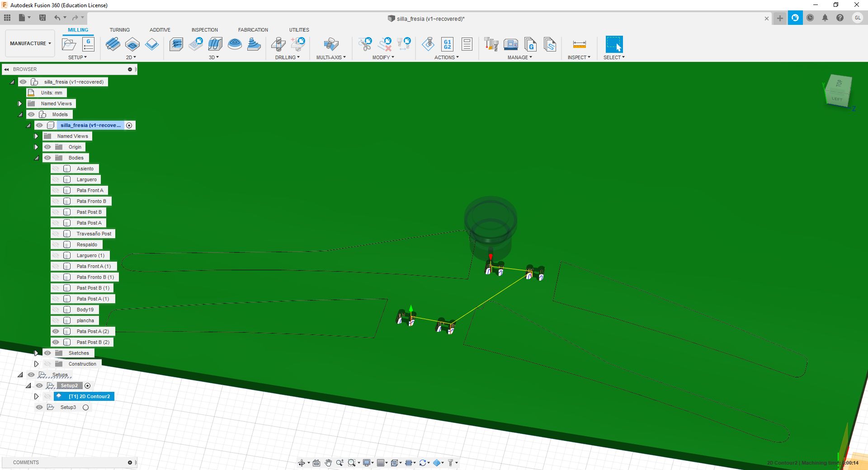Select the 2D Adaptive Clearing tool
Screen dimensions: 868x470
point(113,44)
